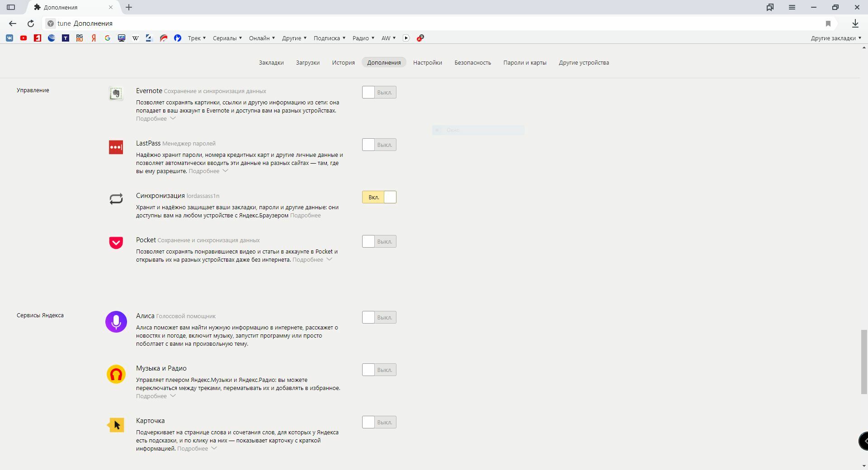Open the Подписка bookmarks folder dropdown
This screenshot has width=868, height=470.
(330, 38)
